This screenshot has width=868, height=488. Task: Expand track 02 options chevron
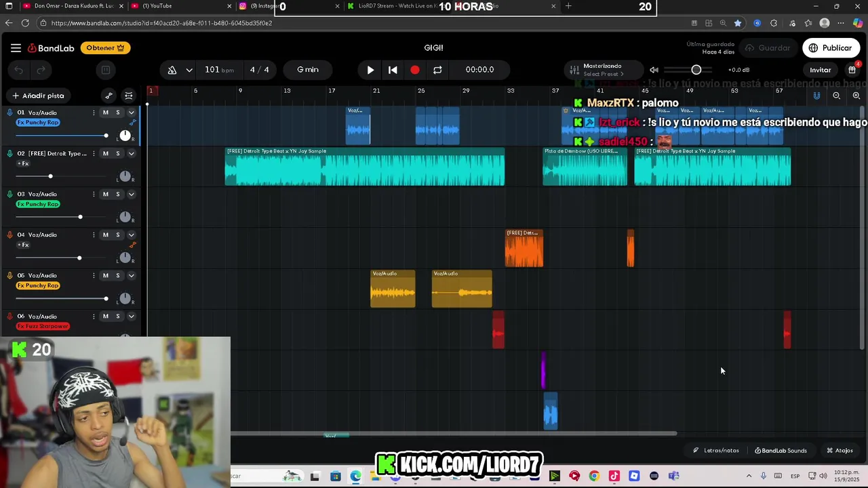[131, 153]
